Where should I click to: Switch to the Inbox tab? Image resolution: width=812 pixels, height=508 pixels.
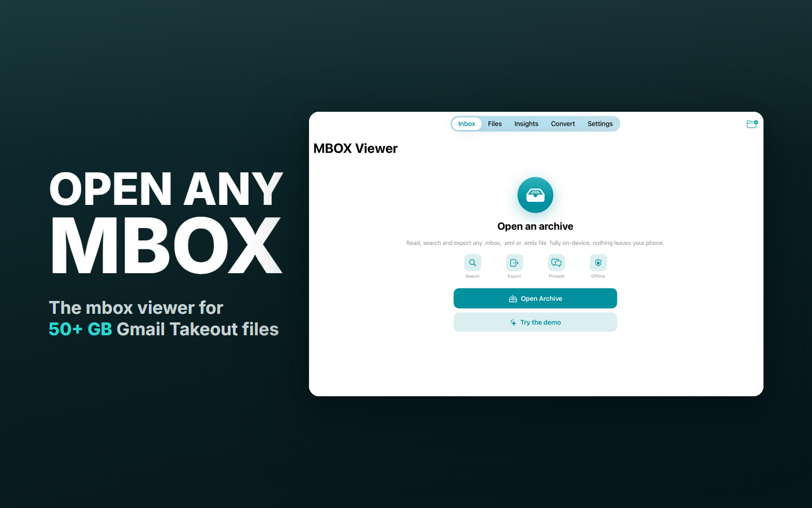(x=466, y=124)
